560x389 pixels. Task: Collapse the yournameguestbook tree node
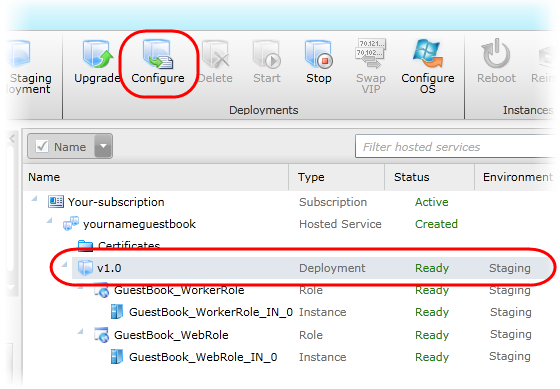point(49,220)
